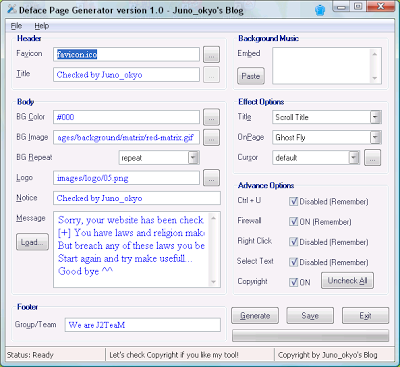Click the header Title input field

(126, 75)
